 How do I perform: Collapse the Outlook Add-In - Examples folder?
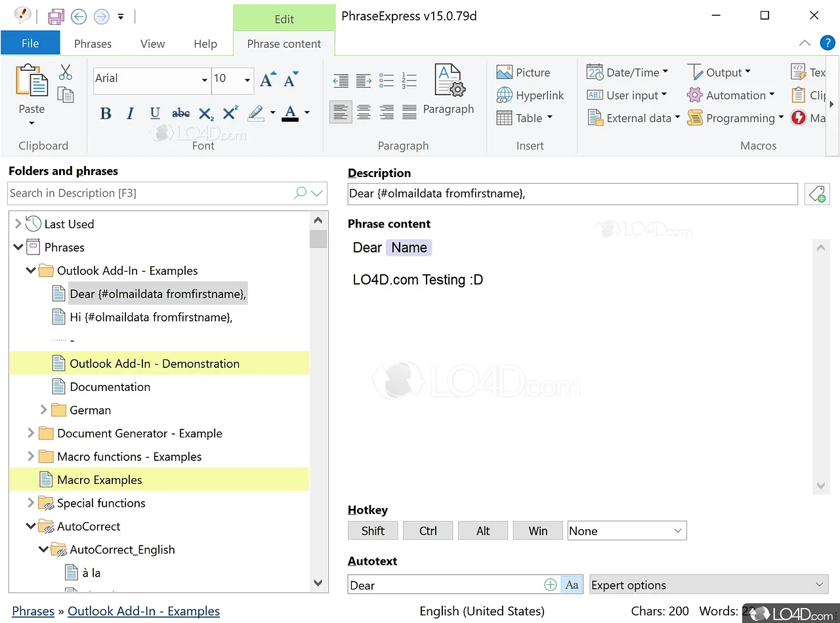[x=31, y=270]
